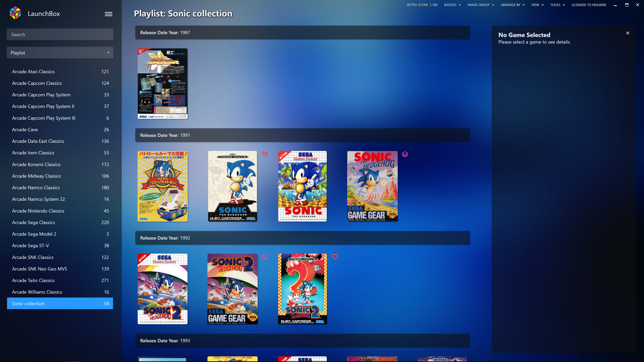Select Waku Waku Sonic Patrol Car flyer
Image resolution: width=644 pixels, height=362 pixels.
pyautogui.click(x=163, y=186)
